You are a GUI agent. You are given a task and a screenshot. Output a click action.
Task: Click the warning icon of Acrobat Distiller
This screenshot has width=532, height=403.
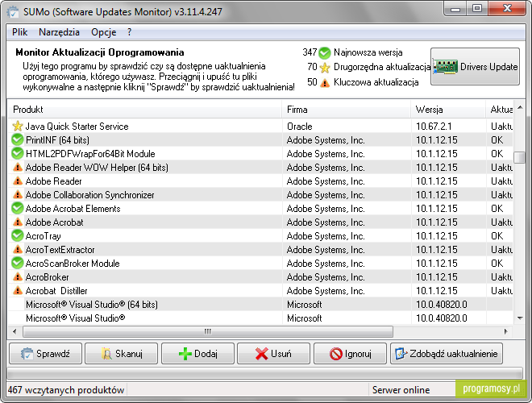[x=17, y=291]
